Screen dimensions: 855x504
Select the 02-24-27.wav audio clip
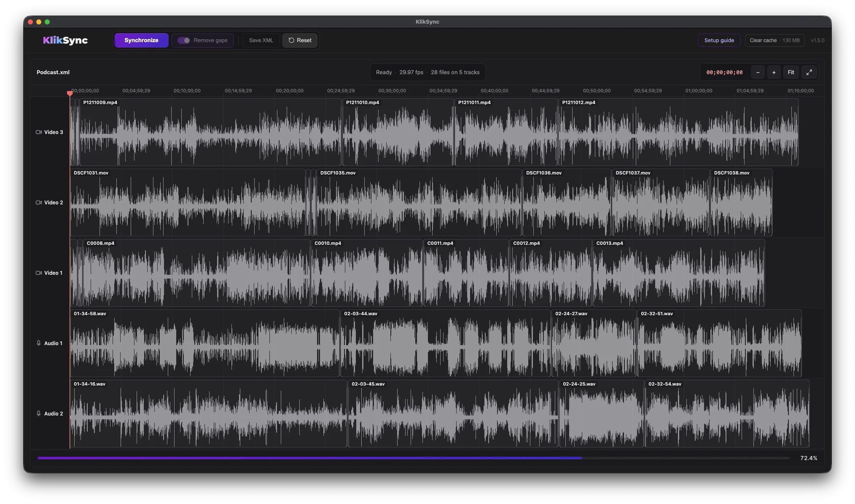coord(594,343)
